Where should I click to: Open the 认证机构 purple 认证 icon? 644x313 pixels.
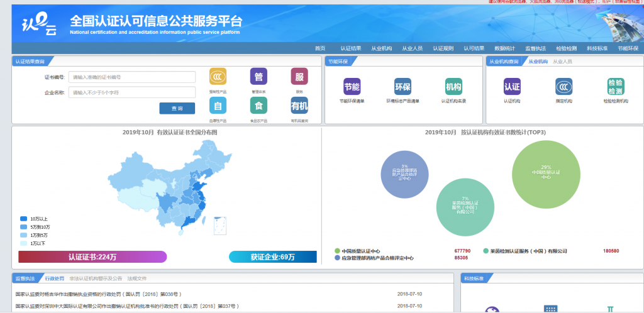[x=512, y=87]
